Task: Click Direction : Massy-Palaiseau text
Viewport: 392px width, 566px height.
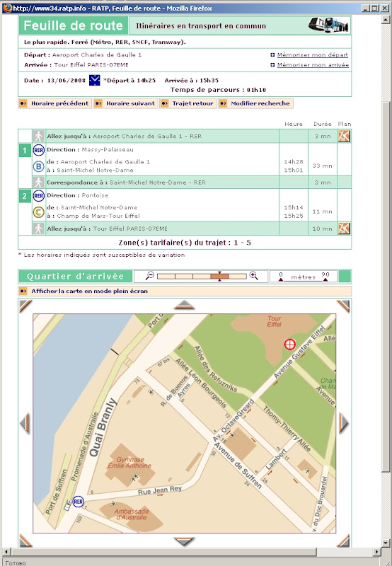Action: pos(90,149)
